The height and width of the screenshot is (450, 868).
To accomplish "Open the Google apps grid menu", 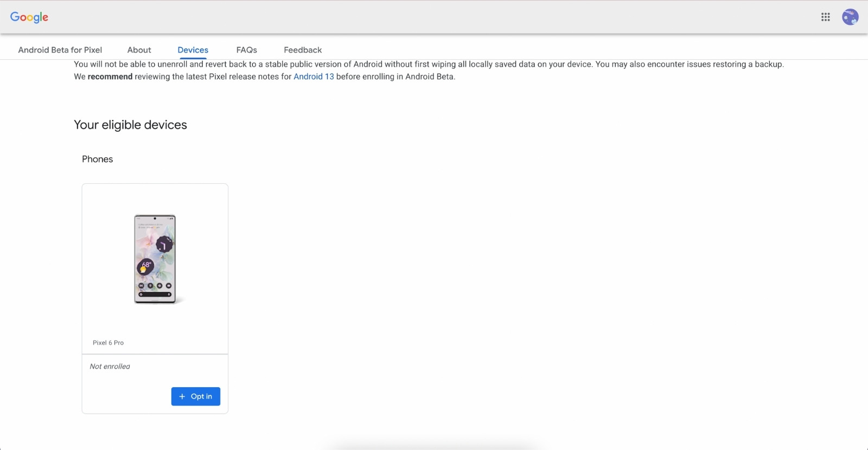I will click(x=825, y=17).
